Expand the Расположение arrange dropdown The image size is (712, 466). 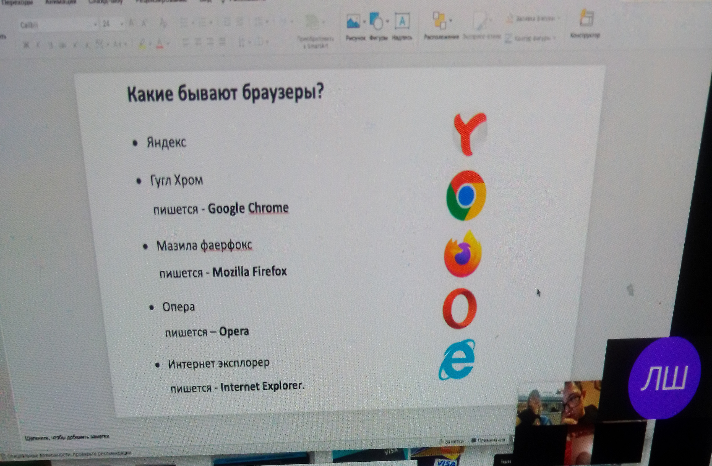(x=441, y=22)
